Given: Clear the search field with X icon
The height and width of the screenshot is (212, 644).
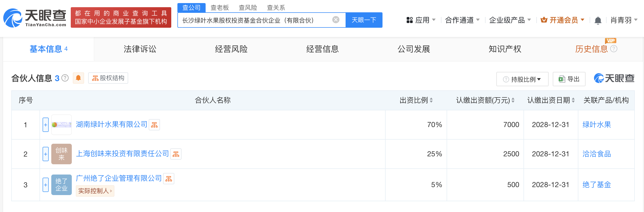Looking at the screenshot, I should [x=336, y=20].
